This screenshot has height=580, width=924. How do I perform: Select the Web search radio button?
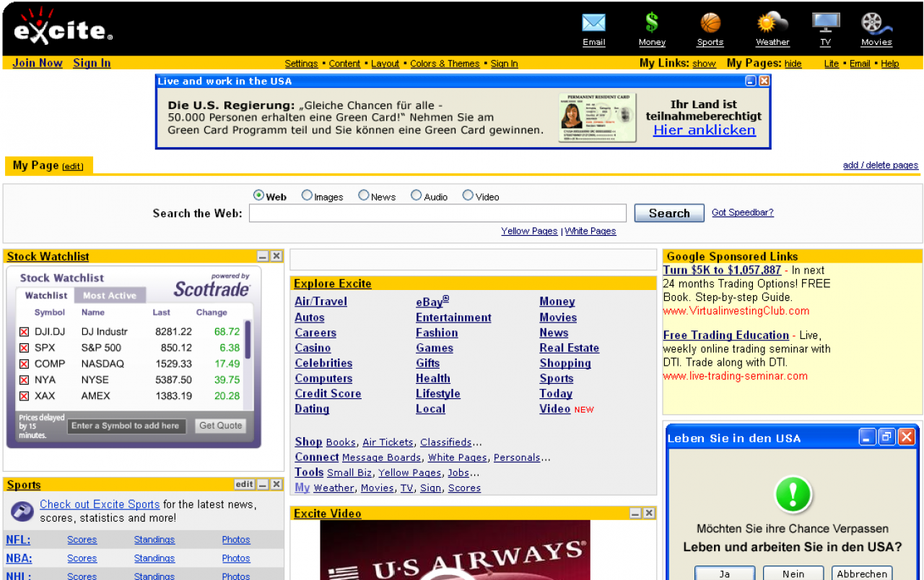pos(258,195)
